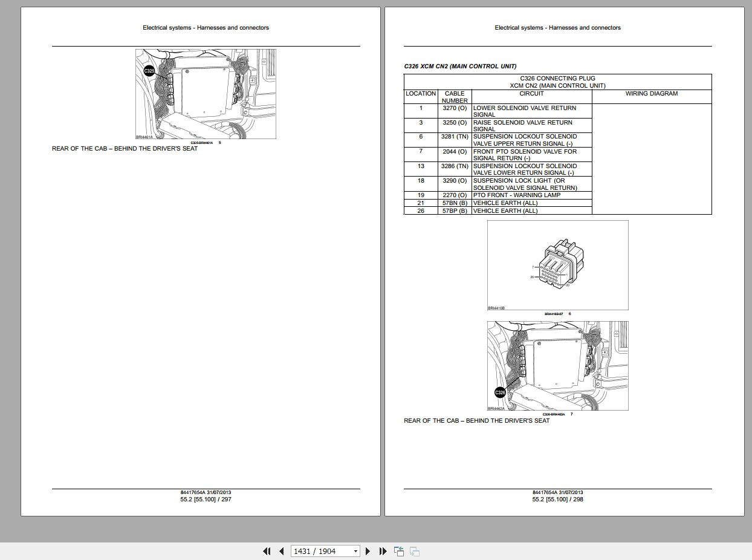Return to the previous view
Viewport: 752px width, 560px height.
(x=398, y=551)
